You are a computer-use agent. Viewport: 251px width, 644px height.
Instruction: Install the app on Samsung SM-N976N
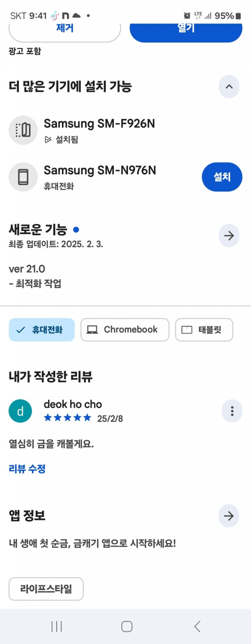point(222,177)
